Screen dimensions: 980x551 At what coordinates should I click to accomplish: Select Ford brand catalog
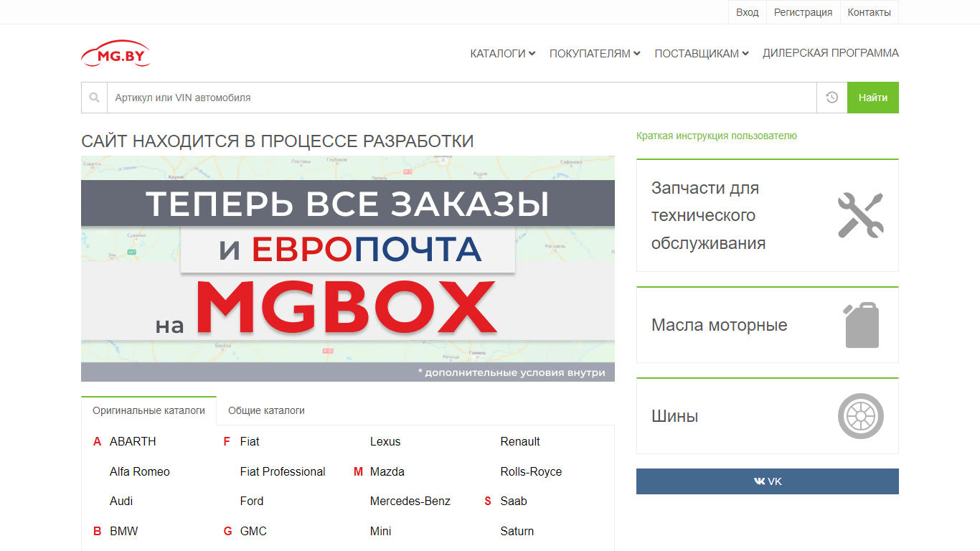(252, 501)
